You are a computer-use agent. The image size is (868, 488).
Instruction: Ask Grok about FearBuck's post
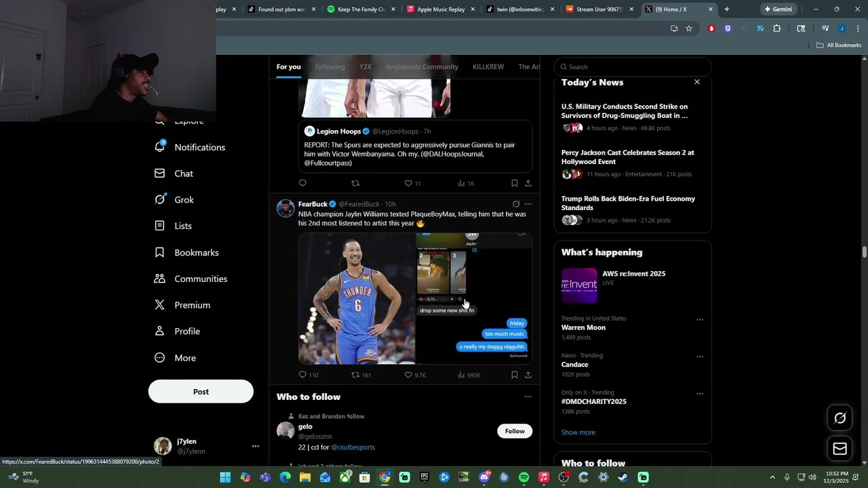click(x=516, y=204)
